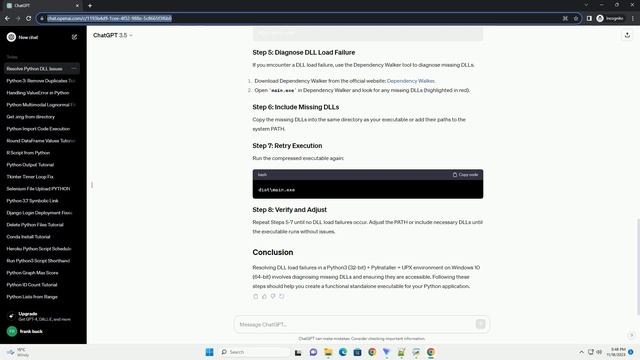Viewport: 640px width, 360px height.
Task: Copy the response with clipboard icon
Action: [256, 296]
